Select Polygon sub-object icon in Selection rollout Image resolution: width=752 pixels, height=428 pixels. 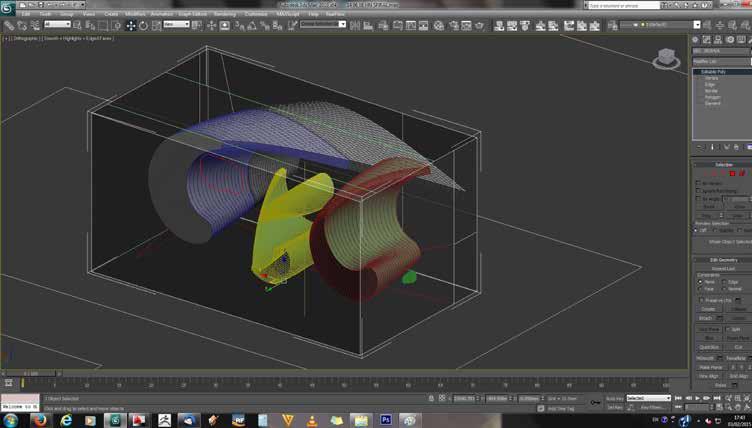[x=732, y=173]
